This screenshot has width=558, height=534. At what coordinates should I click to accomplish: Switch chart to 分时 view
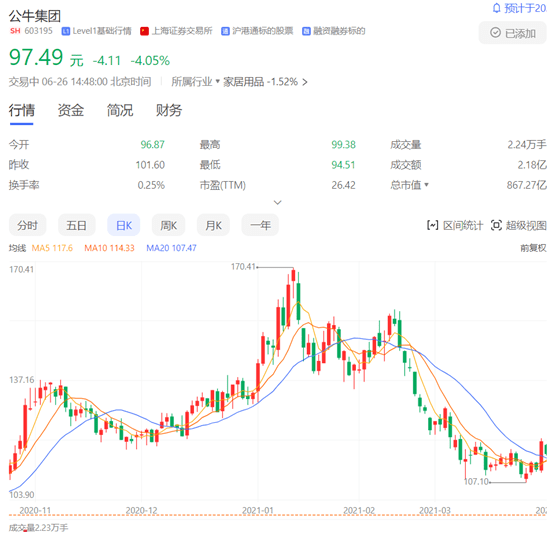click(27, 225)
